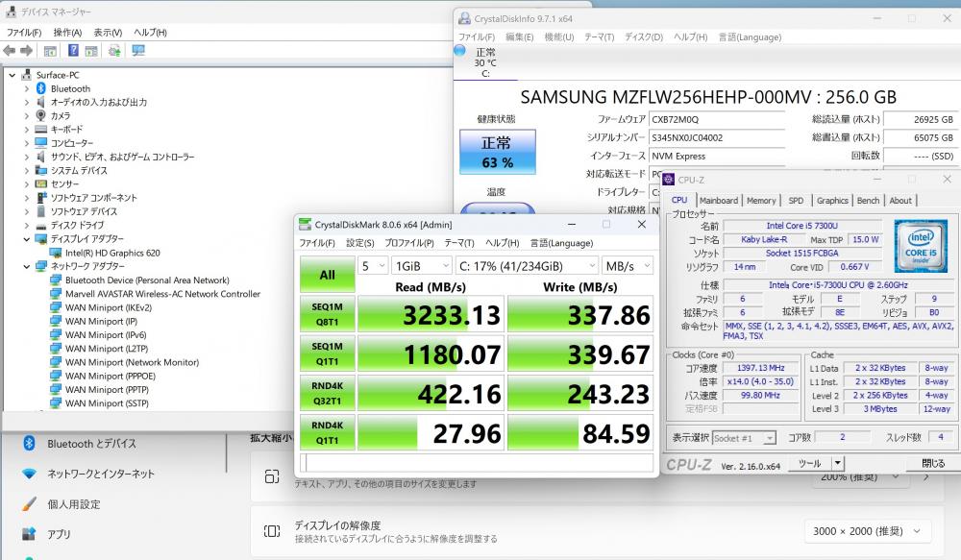Viewport: 961px width, 560px height.
Task: Select WAN Miniport (PPPOE) entry
Action: [x=110, y=377]
